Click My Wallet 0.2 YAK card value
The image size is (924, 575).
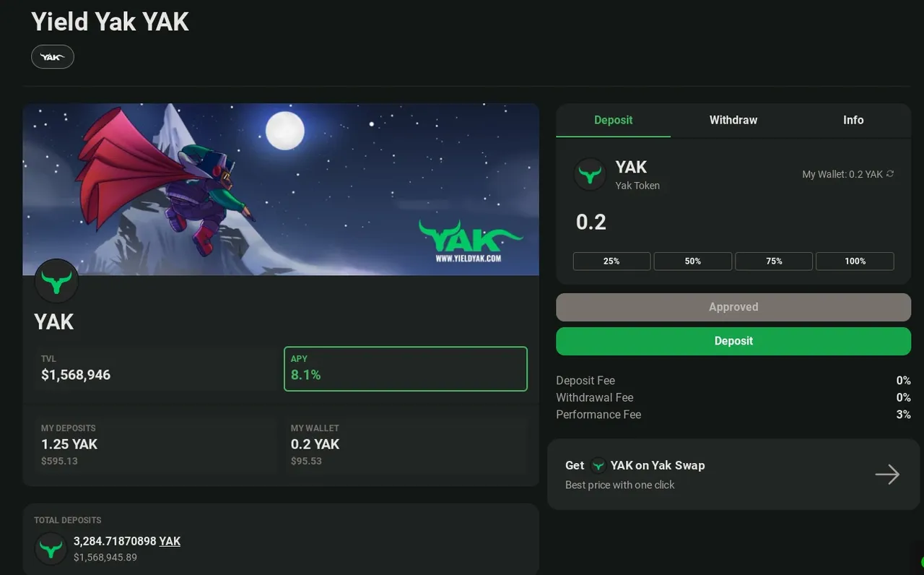(315, 444)
